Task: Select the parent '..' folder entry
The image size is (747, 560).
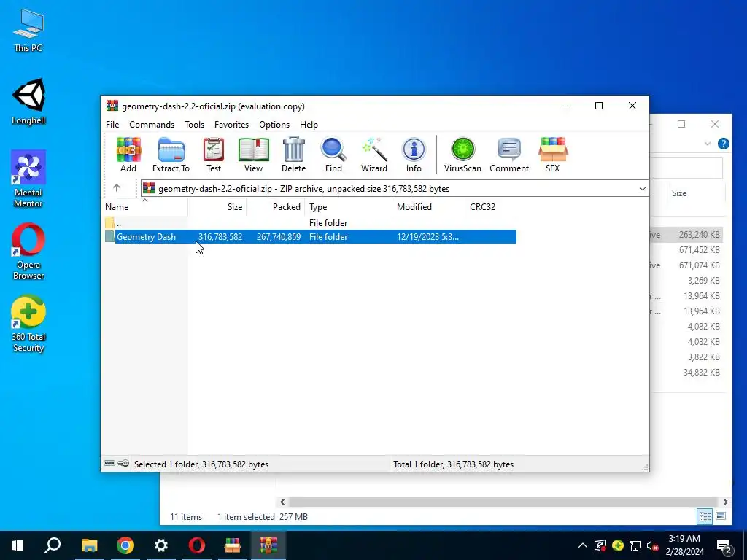Action: (310, 223)
